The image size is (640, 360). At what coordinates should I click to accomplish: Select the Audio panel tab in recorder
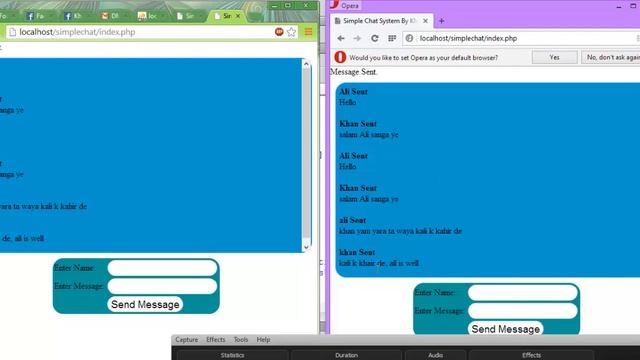point(436,355)
